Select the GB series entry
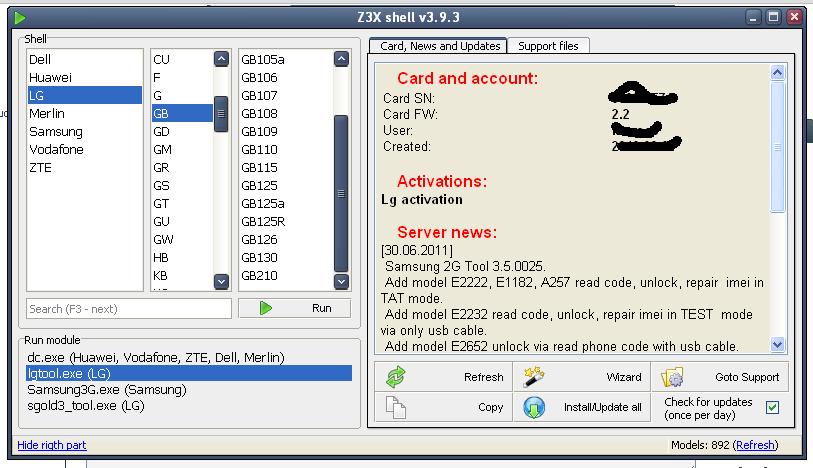813x468 pixels. pos(182,114)
